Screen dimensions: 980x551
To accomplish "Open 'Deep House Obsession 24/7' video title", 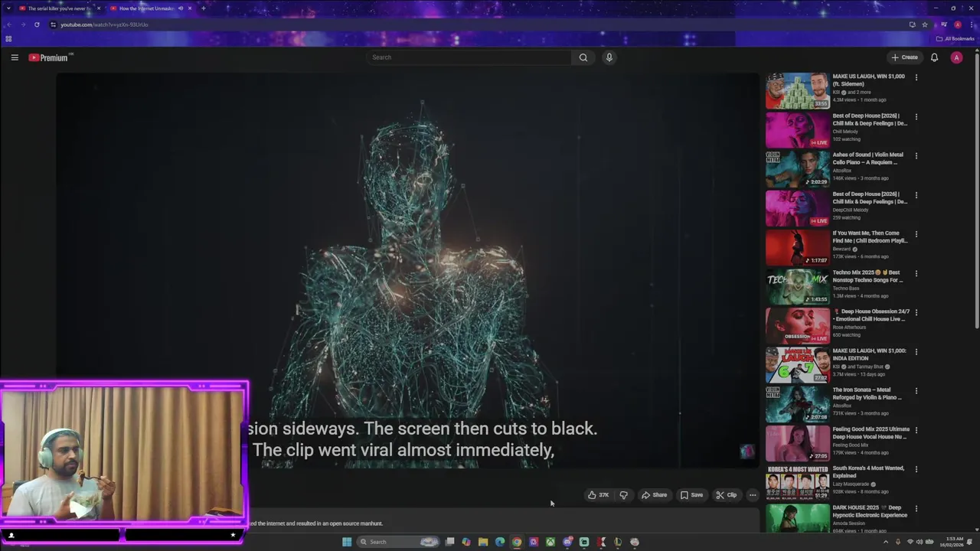I will coord(871,315).
